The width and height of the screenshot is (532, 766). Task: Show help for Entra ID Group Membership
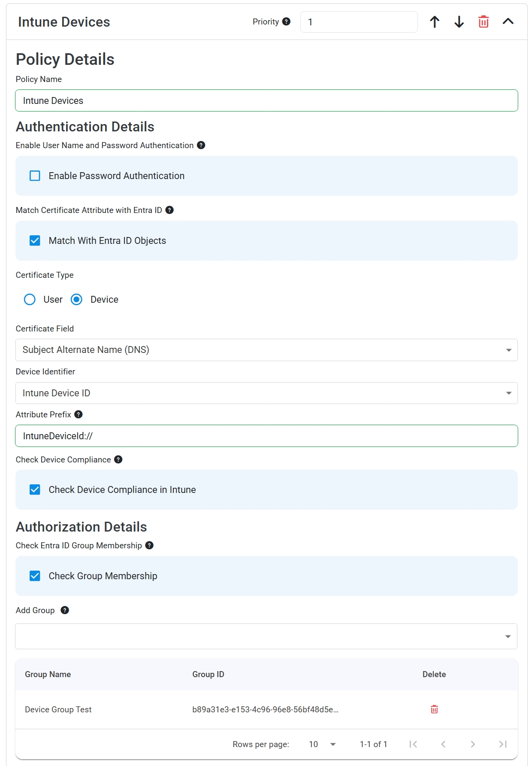149,545
